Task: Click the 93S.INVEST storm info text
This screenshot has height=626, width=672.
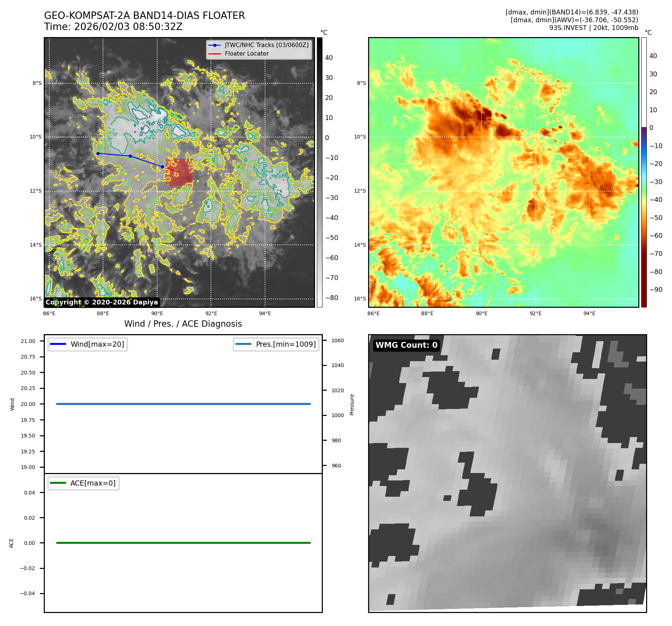Action: (x=593, y=28)
